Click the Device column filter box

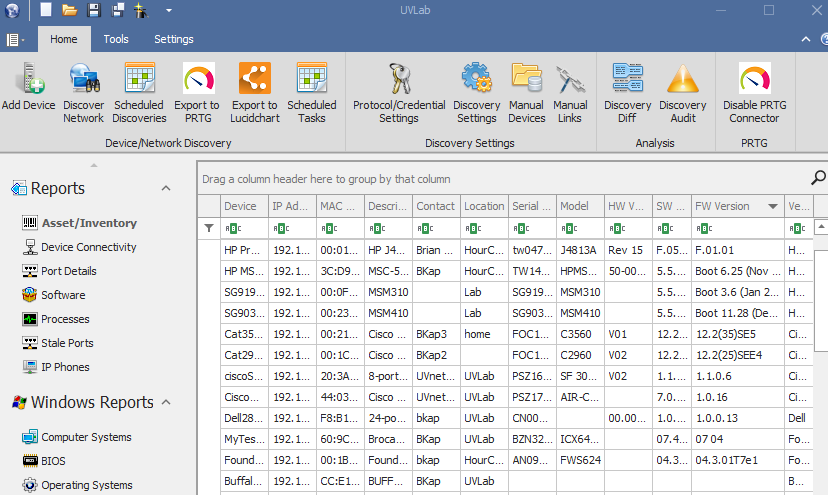point(244,228)
